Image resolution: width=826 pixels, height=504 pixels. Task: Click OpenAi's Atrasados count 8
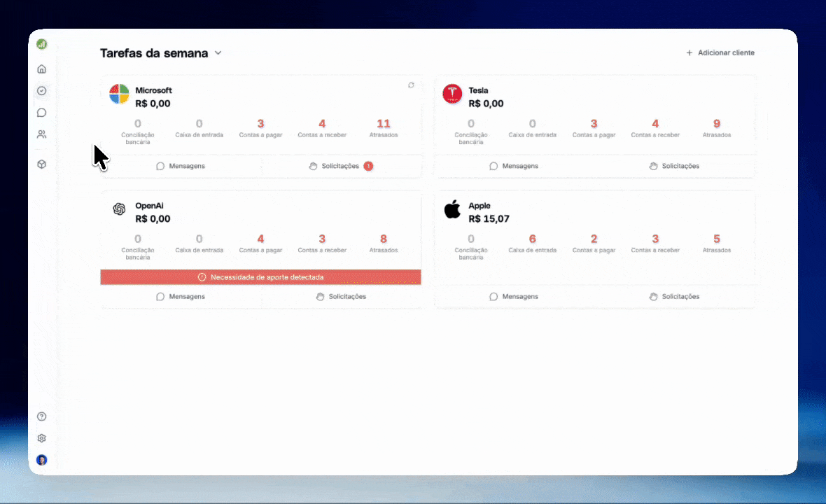[384, 239]
